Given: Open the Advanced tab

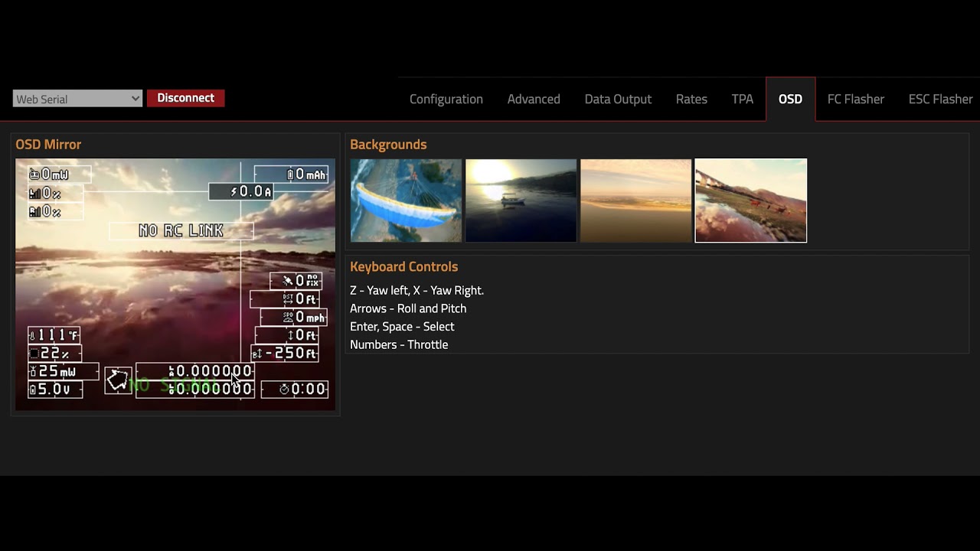Looking at the screenshot, I should click(x=534, y=99).
